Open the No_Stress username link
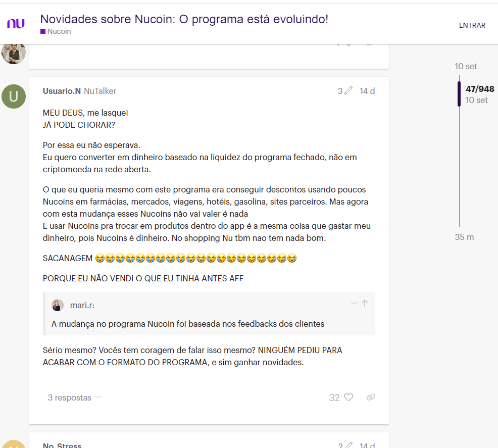The height and width of the screenshot is (448, 498). 62,445
